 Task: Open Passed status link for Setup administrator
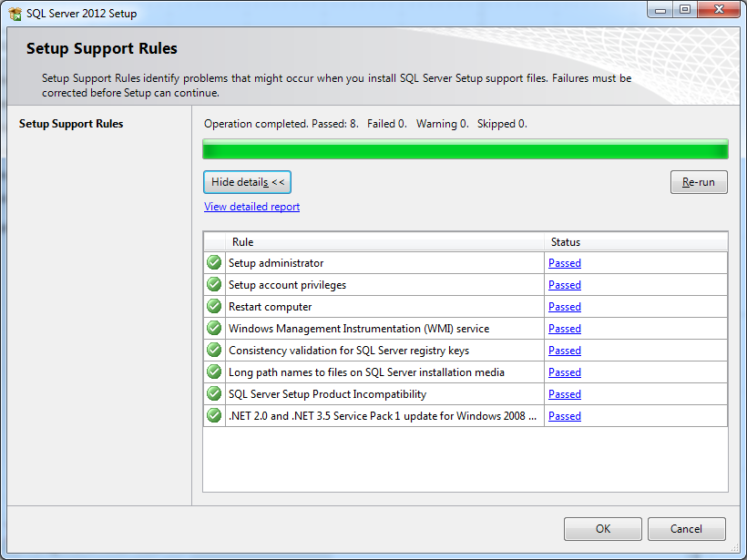click(565, 263)
